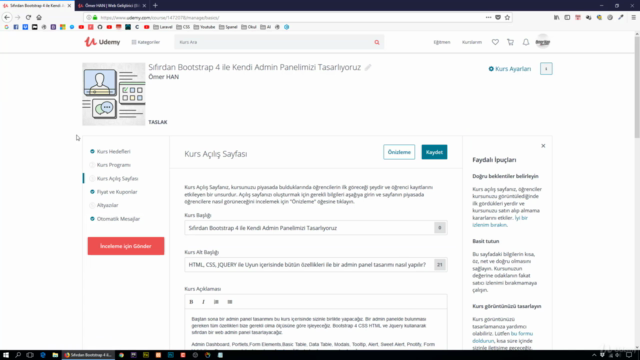640x360 pixels.
Task: Open the Eğitmen link in header
Action: (x=442, y=42)
